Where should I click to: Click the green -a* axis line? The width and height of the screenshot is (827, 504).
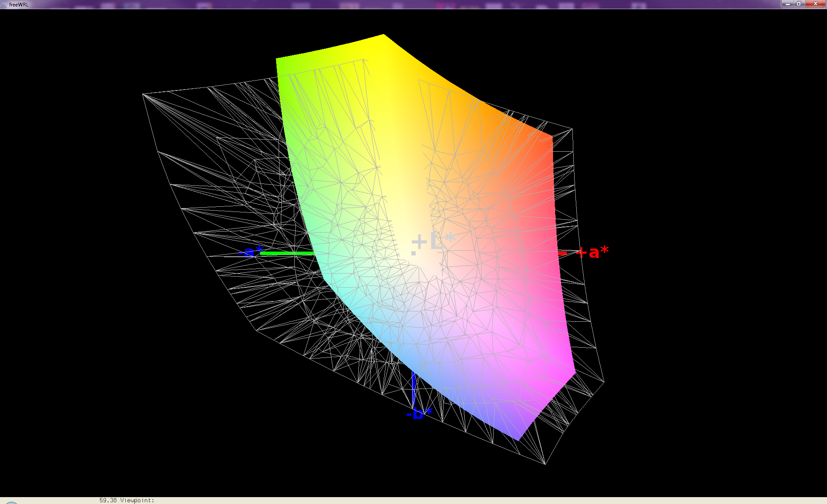pos(286,253)
